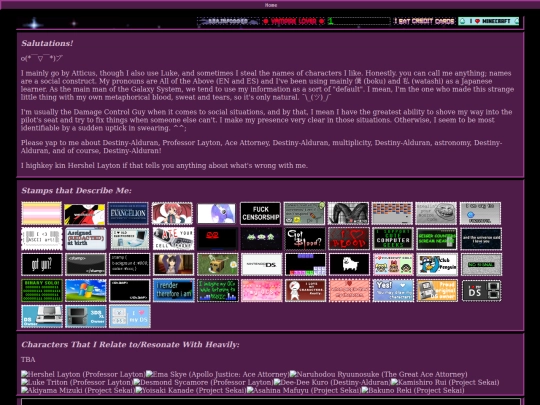Viewport: 540px width, 405px height.
Task: Click the I EAT CREDIT CARDS blinkie
Action: pos(424,21)
